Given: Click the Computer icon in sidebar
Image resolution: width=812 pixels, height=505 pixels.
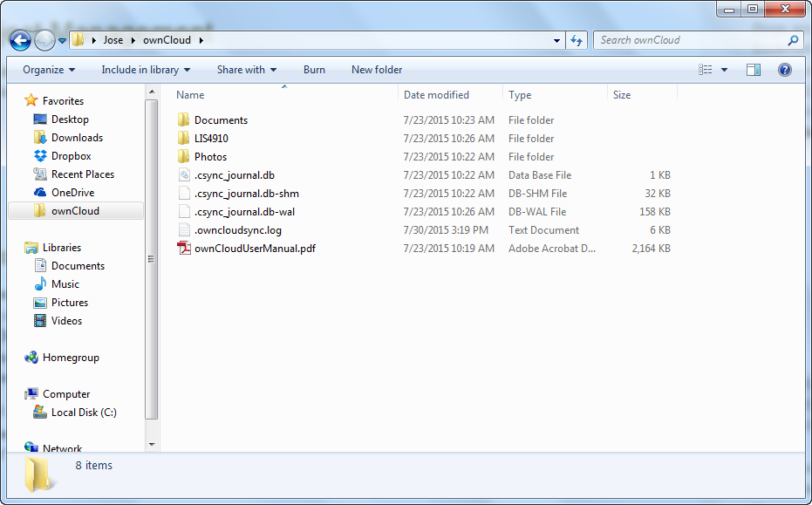Looking at the screenshot, I should [31, 394].
